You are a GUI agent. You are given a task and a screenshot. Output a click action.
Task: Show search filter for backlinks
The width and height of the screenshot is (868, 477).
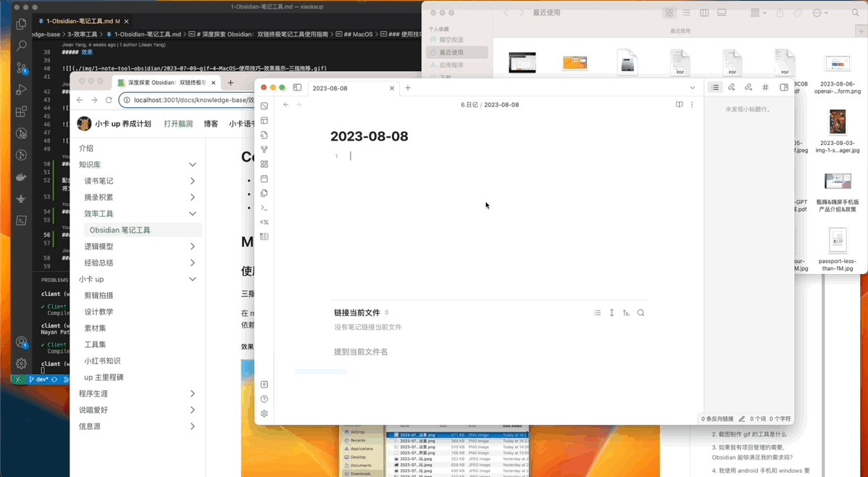pos(640,313)
